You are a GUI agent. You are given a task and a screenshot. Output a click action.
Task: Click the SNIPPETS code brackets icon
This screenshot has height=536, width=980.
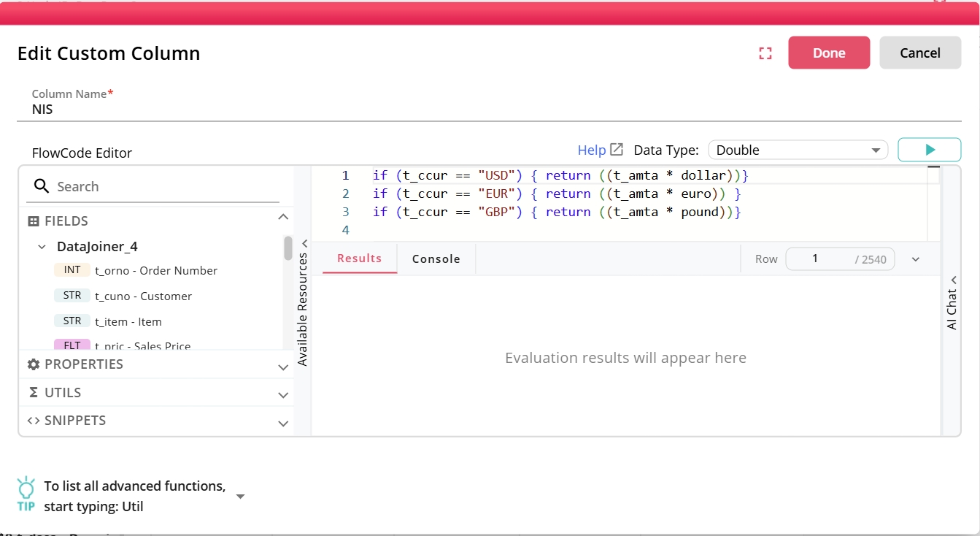pyautogui.click(x=34, y=421)
